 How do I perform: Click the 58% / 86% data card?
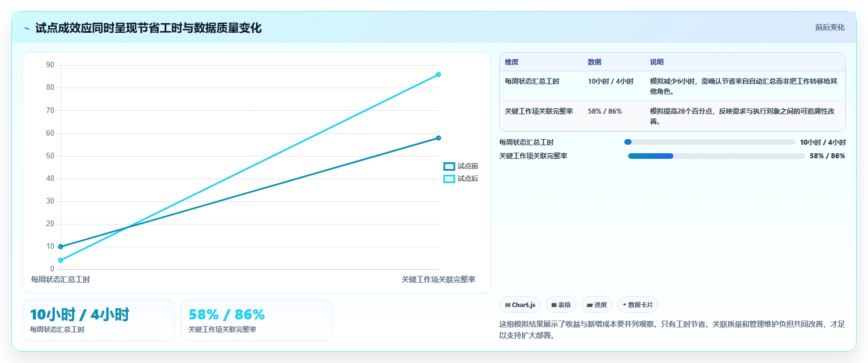pos(256,320)
